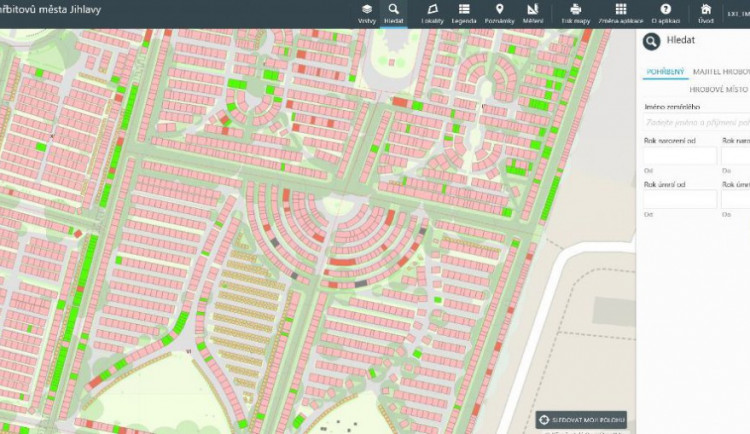Open Poznámky notes pin tool

(x=499, y=12)
